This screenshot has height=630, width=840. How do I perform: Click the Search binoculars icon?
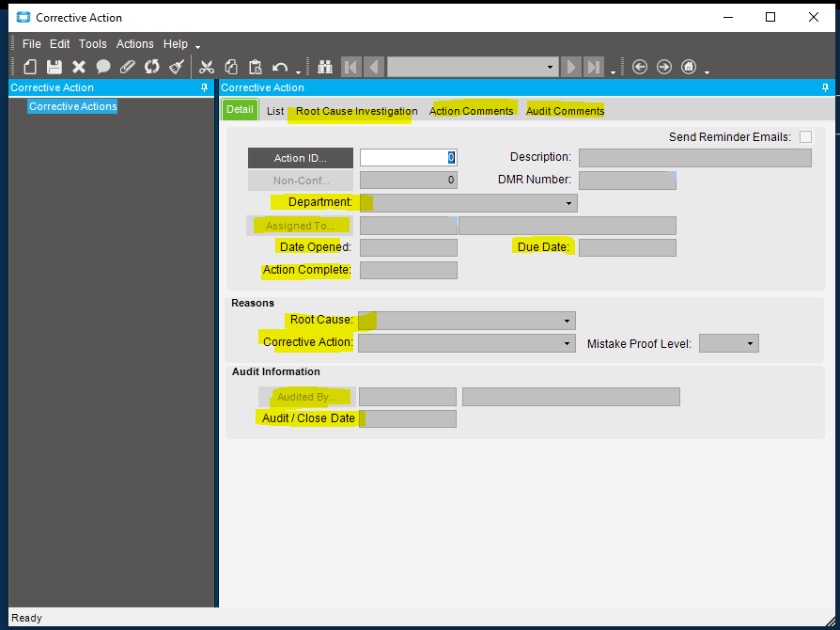pyautogui.click(x=325, y=67)
